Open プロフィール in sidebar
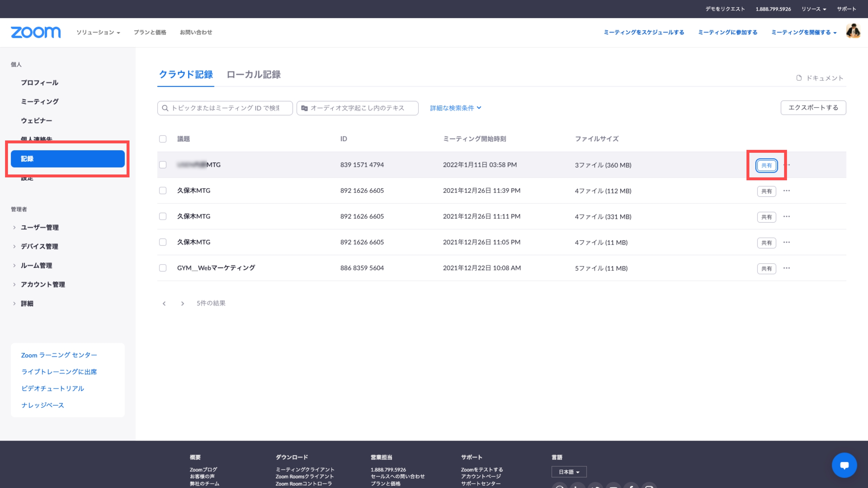The image size is (868, 488). [39, 83]
